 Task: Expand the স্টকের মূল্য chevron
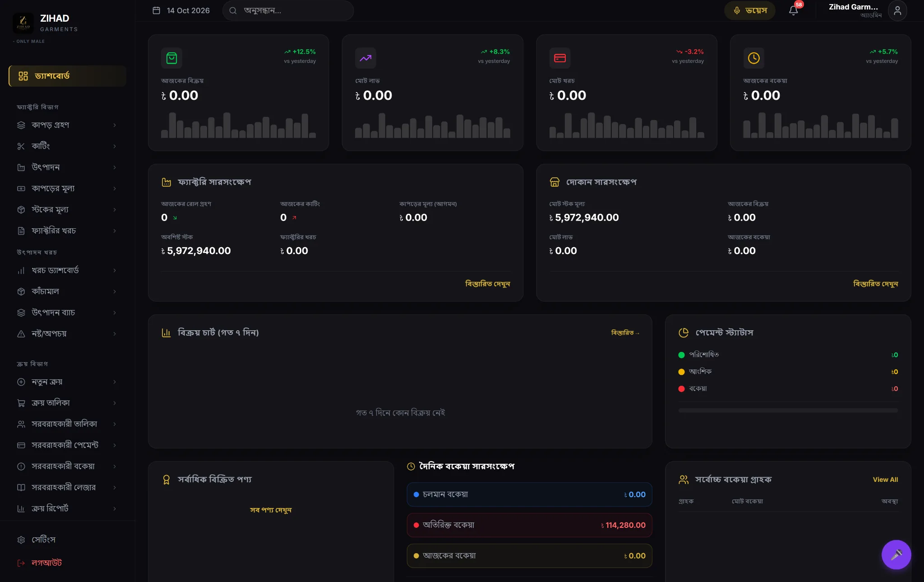coord(115,210)
